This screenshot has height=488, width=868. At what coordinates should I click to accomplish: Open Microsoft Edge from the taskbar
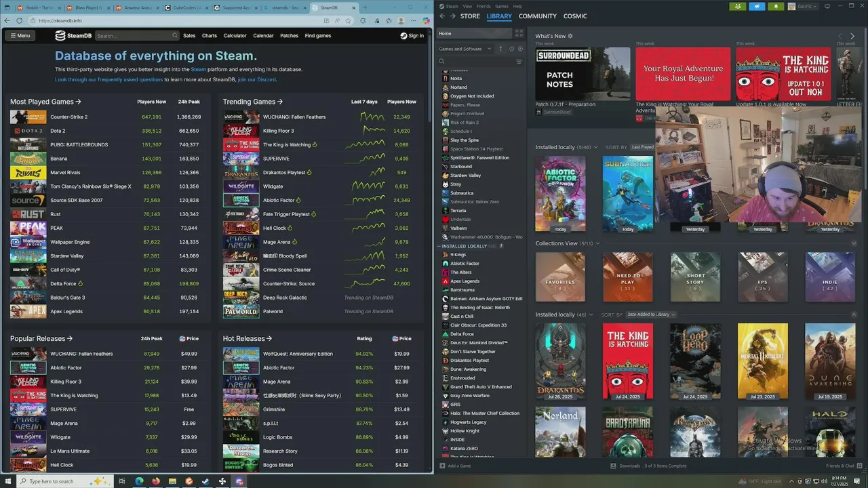(x=140, y=481)
